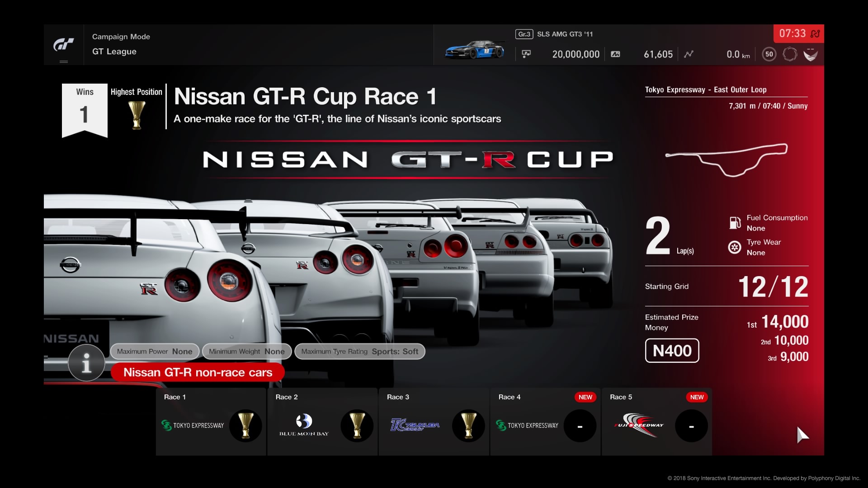Select the Race 1 Tokyo Expressway tab
Image resolution: width=868 pixels, height=488 pixels.
pos(211,422)
